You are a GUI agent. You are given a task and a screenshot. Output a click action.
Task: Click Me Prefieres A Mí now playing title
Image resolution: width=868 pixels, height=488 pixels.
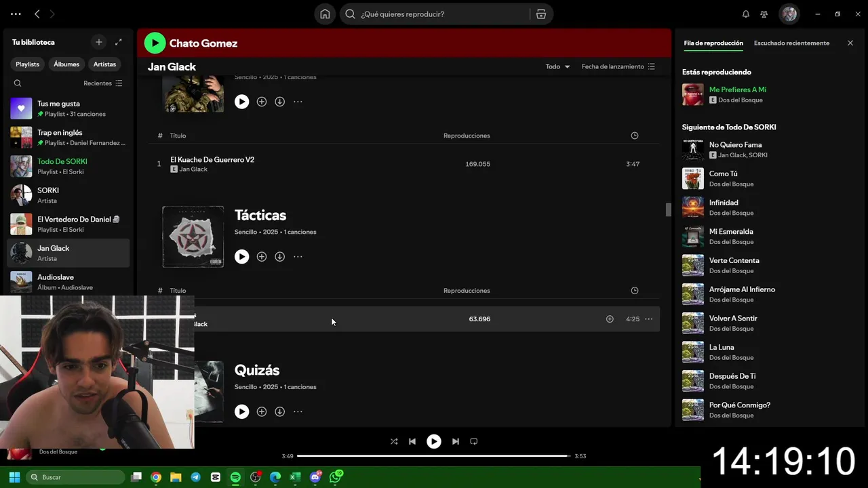(738, 89)
